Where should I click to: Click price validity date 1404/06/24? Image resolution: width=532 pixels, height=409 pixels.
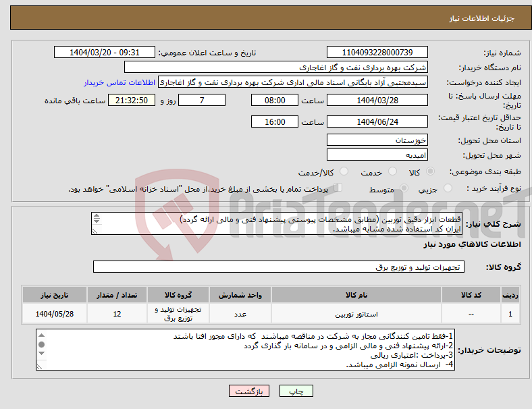[377, 121]
